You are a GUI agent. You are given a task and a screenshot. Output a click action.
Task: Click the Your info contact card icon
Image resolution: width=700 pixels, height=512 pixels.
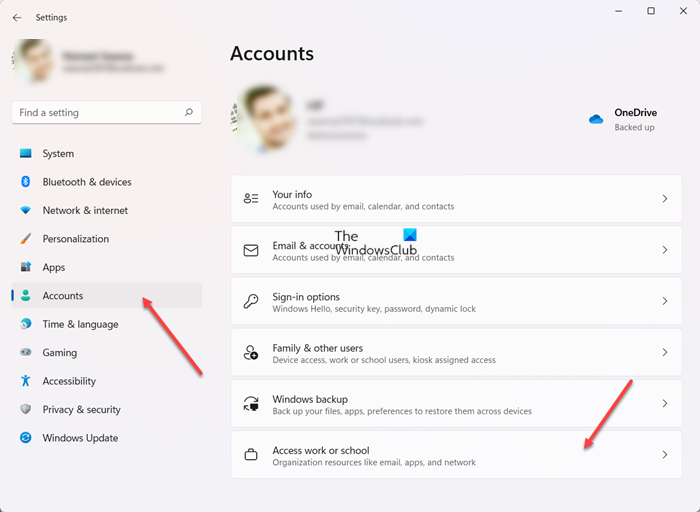251,199
